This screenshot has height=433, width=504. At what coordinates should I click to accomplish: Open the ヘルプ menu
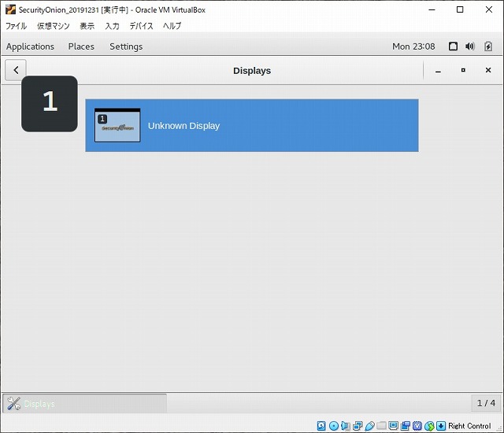tap(172, 26)
